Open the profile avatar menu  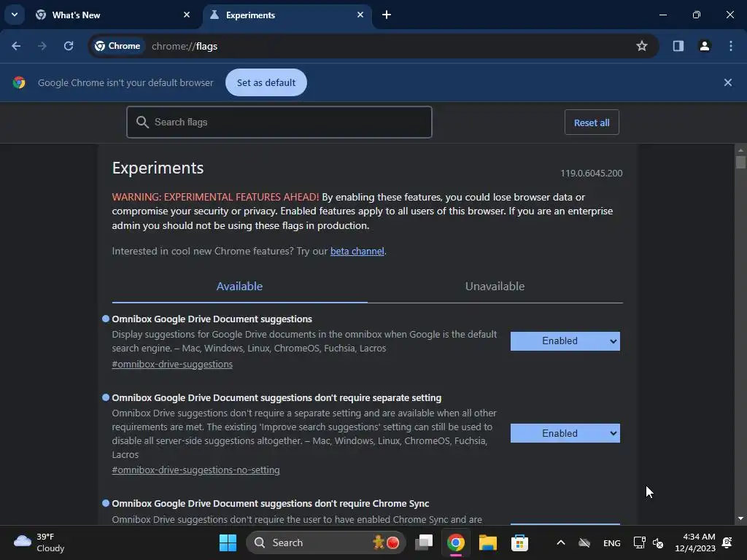pyautogui.click(x=705, y=46)
